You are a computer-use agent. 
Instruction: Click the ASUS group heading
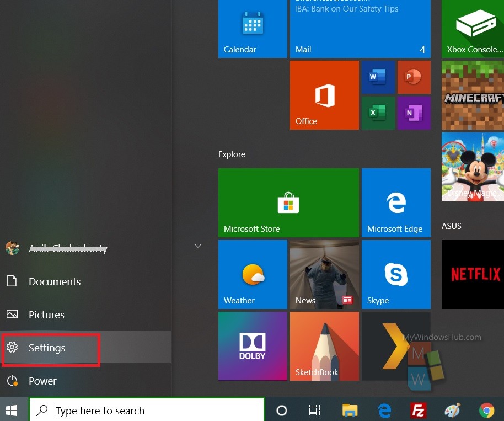[451, 226]
